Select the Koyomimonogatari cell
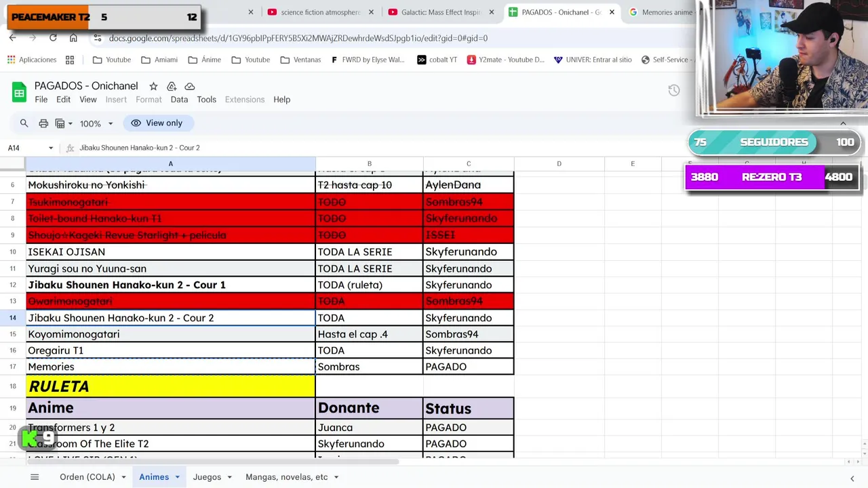Screen dimensions: 868x488 coord(170,334)
